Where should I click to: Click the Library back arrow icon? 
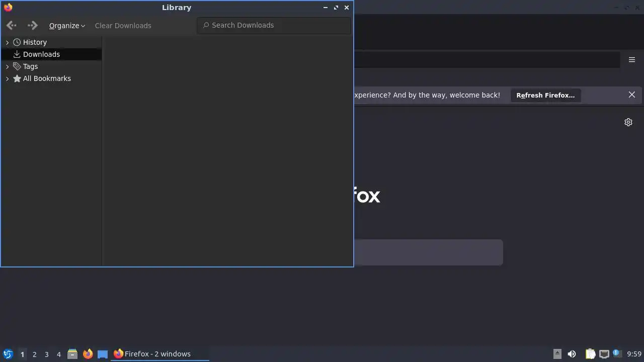(12, 25)
